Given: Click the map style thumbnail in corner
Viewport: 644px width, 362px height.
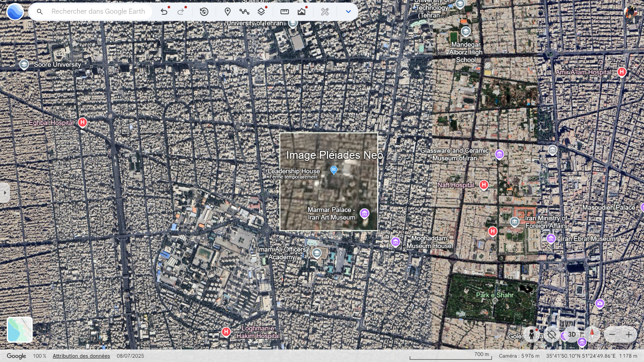Looking at the screenshot, I should coord(20,329).
